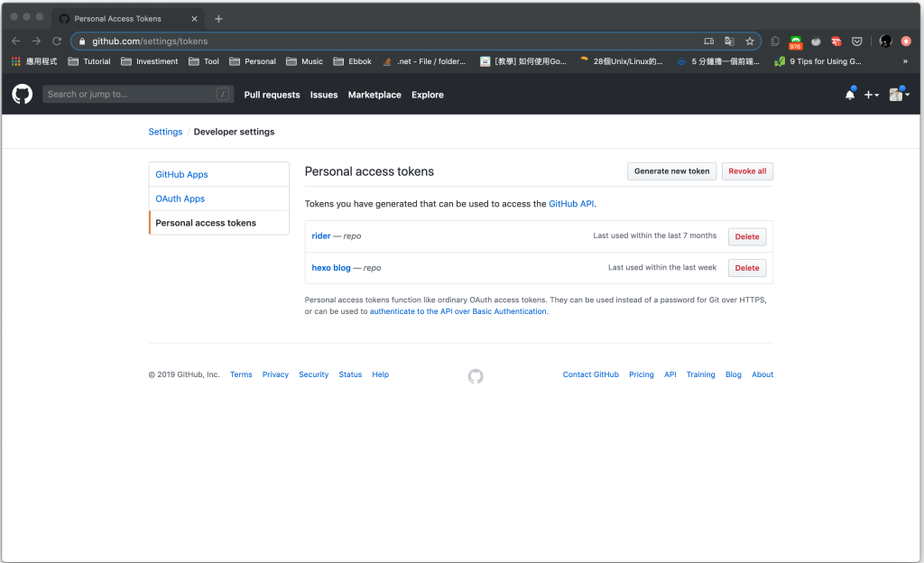The height and width of the screenshot is (563, 924).
Task: Close the Personal Access Tokens tab
Action: 195,19
